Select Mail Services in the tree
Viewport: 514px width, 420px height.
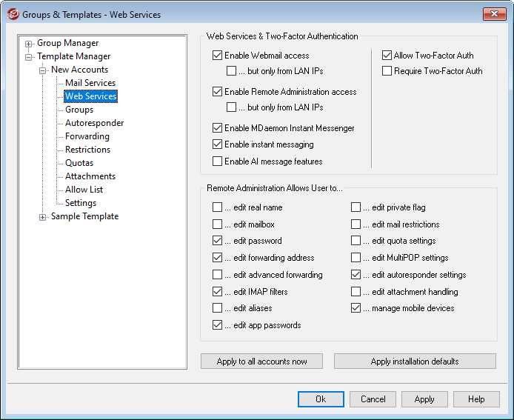(x=90, y=83)
